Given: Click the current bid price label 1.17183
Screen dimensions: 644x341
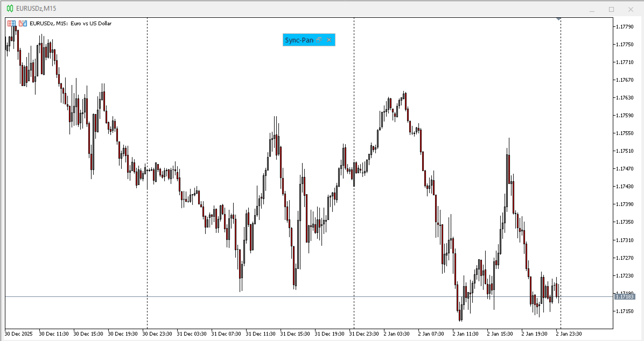Looking at the screenshot, I should [x=625, y=297].
